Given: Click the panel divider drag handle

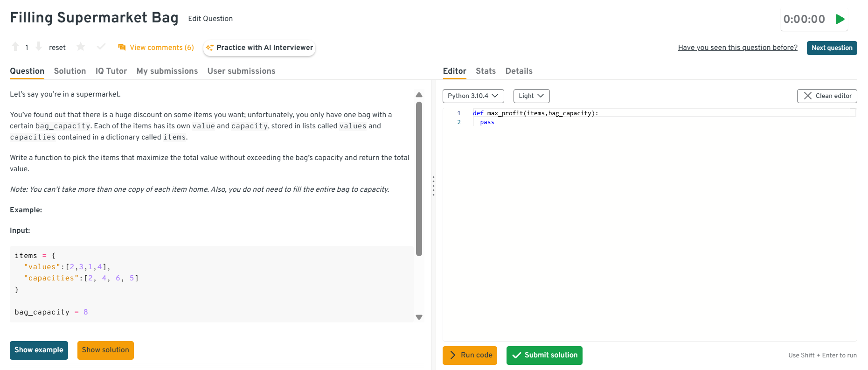Looking at the screenshot, I should (433, 186).
